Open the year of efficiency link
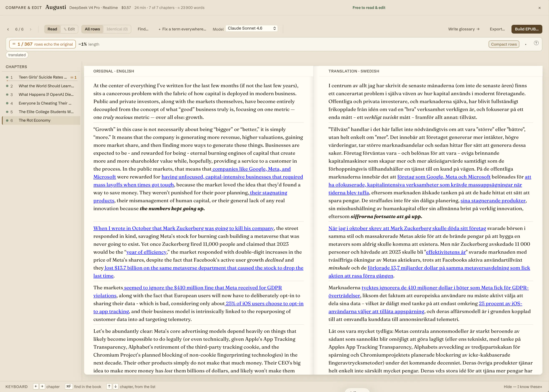 coord(146,252)
